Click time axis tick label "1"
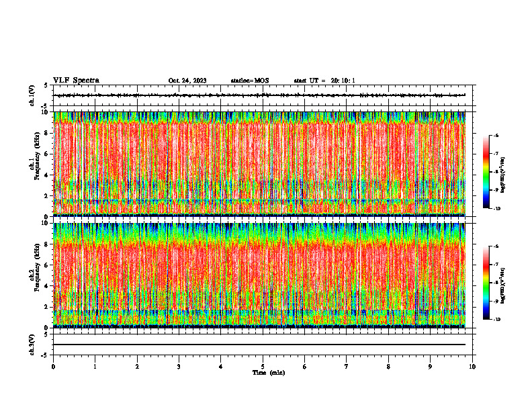The height and width of the screenshot is (411, 532). (x=95, y=367)
